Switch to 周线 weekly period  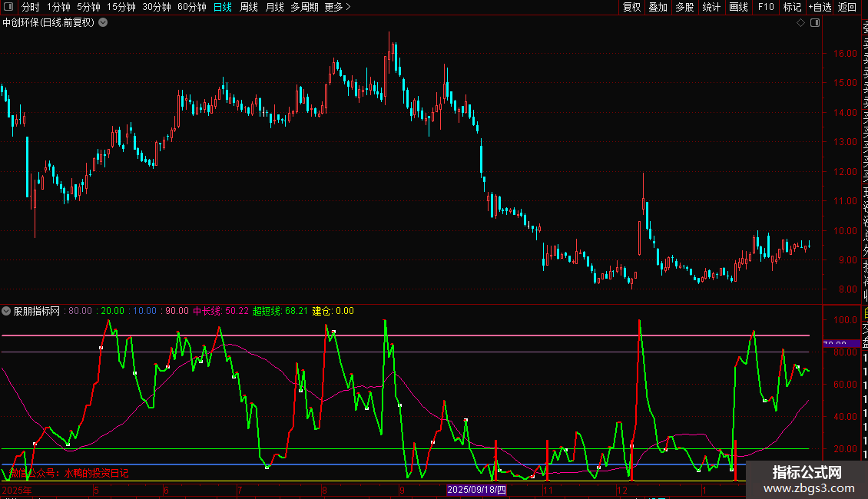(x=249, y=8)
